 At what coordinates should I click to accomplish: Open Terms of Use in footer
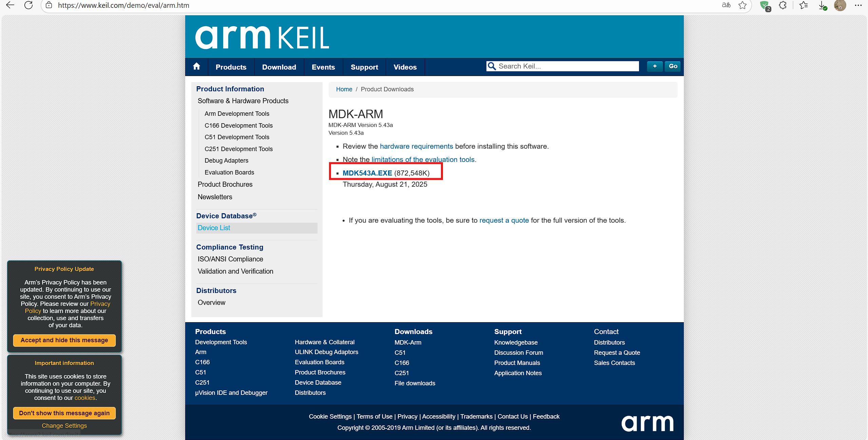point(374,417)
